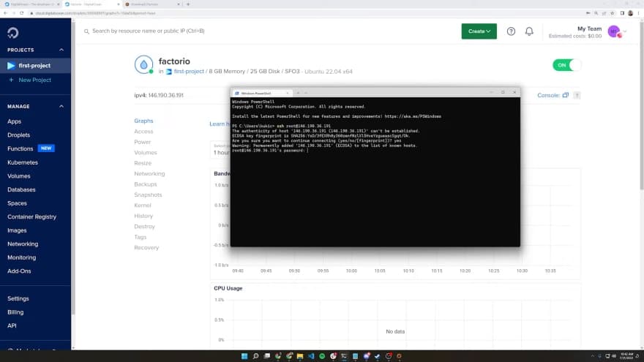644x362 pixels.
Task: Open Windows taskbar search
Action: coord(255,356)
